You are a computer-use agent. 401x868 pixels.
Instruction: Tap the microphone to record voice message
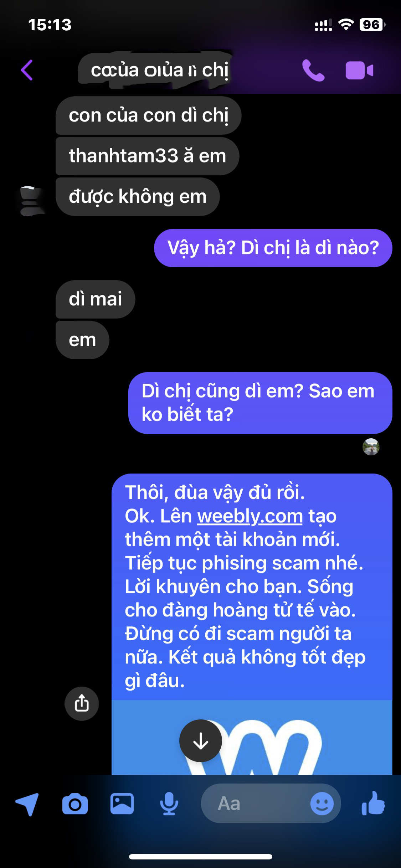[169, 804]
